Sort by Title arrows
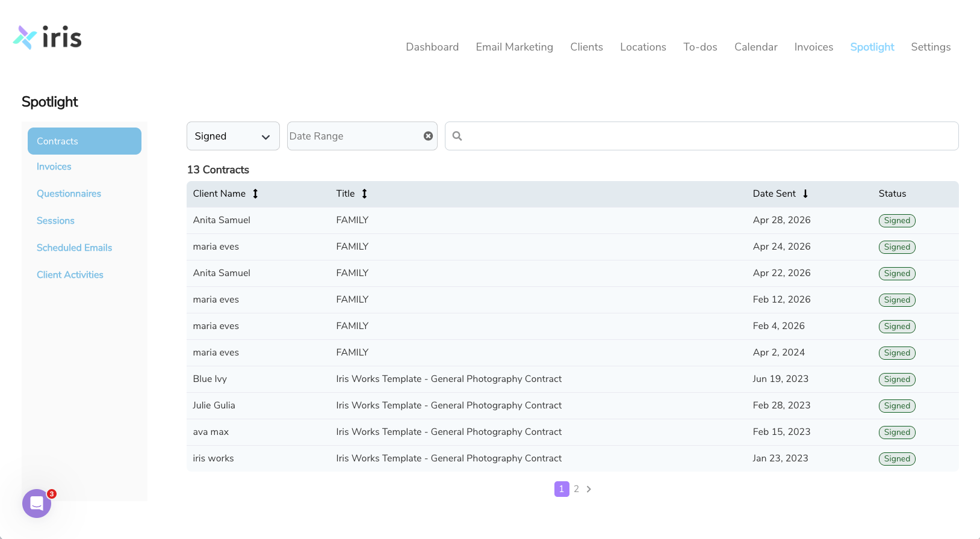The image size is (980, 539). [x=364, y=194]
